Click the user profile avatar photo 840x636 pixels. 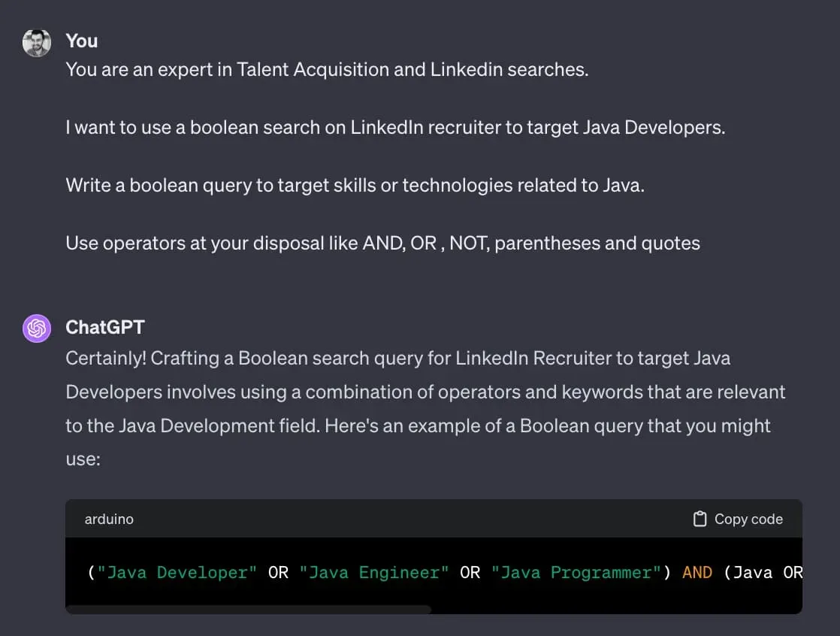(x=37, y=43)
